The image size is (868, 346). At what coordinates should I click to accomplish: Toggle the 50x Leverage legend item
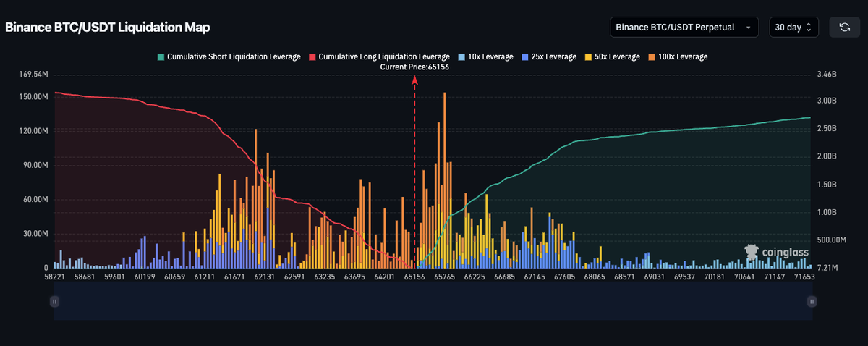tap(612, 56)
